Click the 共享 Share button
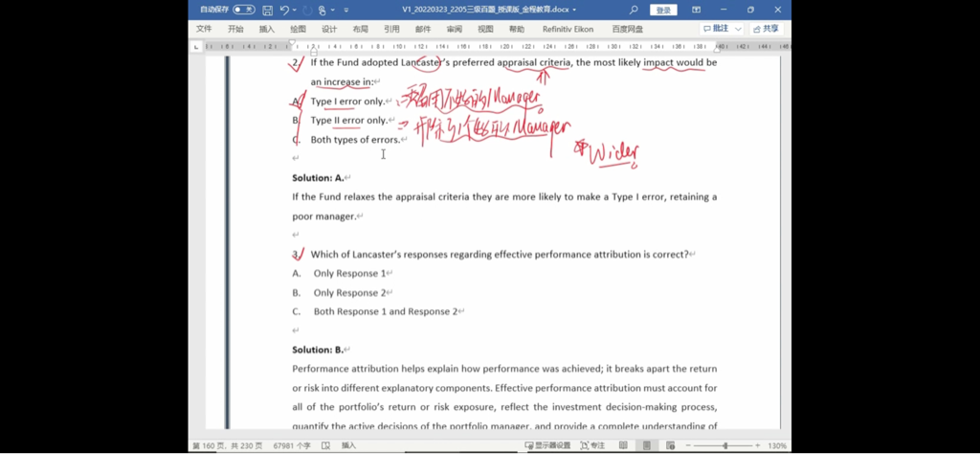 pyautogui.click(x=767, y=29)
